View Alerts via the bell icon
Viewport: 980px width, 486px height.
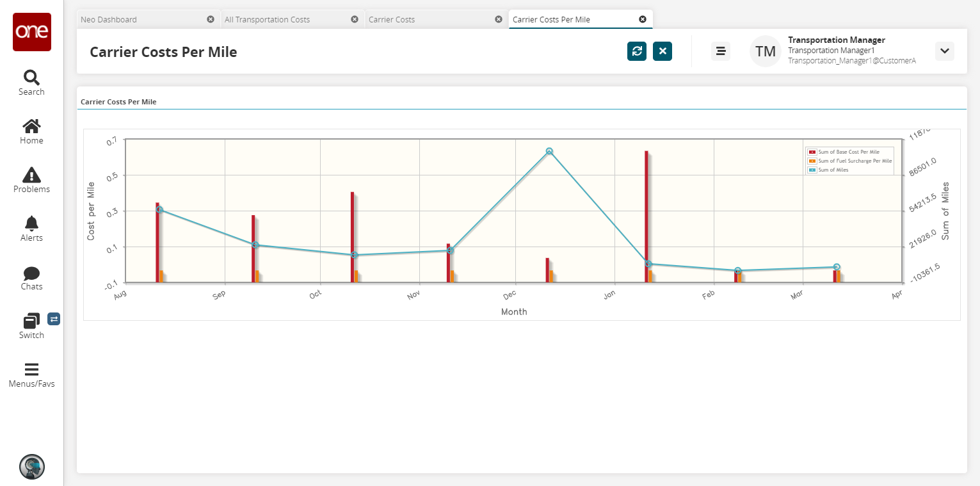pyautogui.click(x=31, y=229)
